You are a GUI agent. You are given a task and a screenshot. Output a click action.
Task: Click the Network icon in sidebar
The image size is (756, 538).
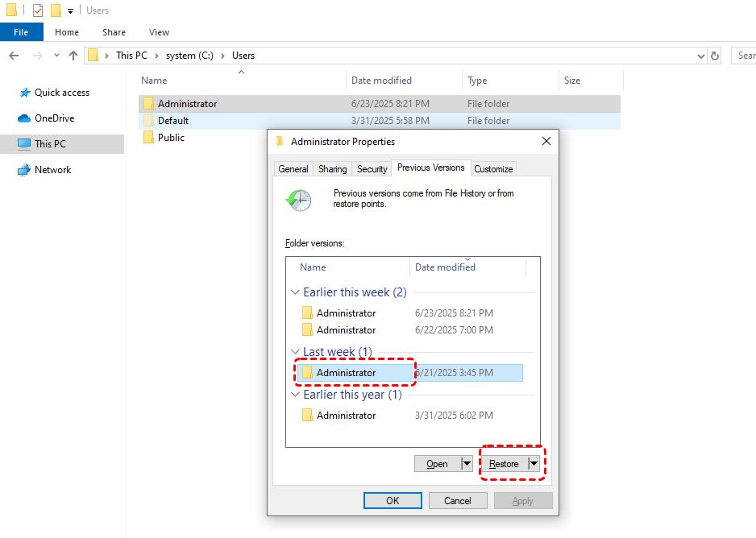coord(24,170)
